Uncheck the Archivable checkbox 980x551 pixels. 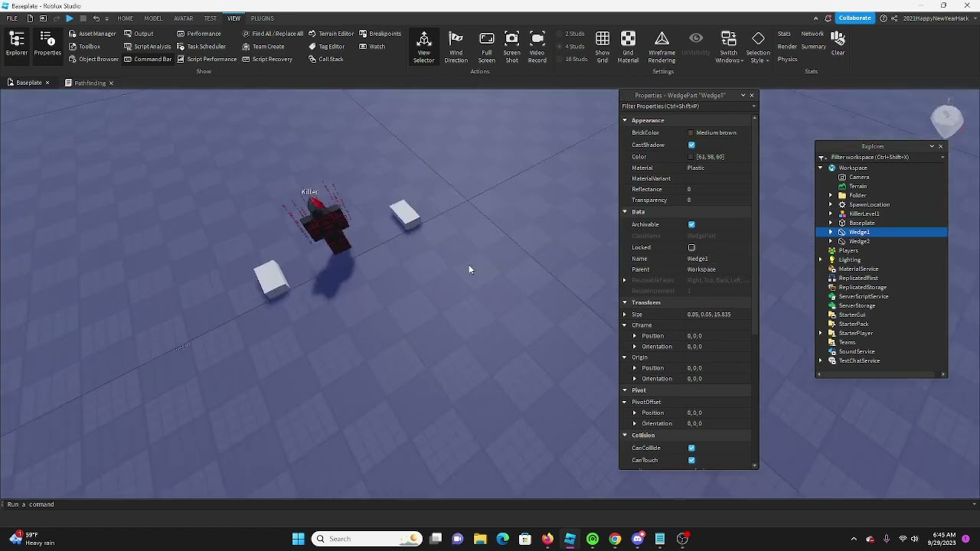coord(691,224)
